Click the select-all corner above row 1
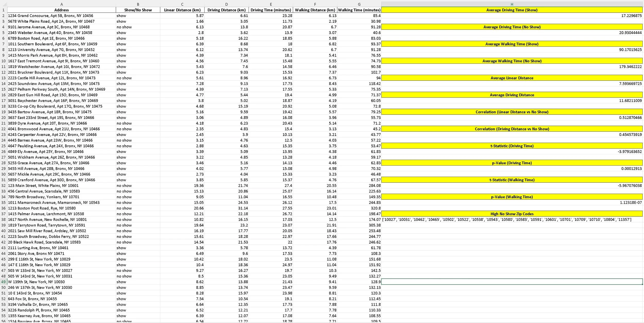Viewport: 644px width, 323px height. pyautogui.click(x=3, y=4)
